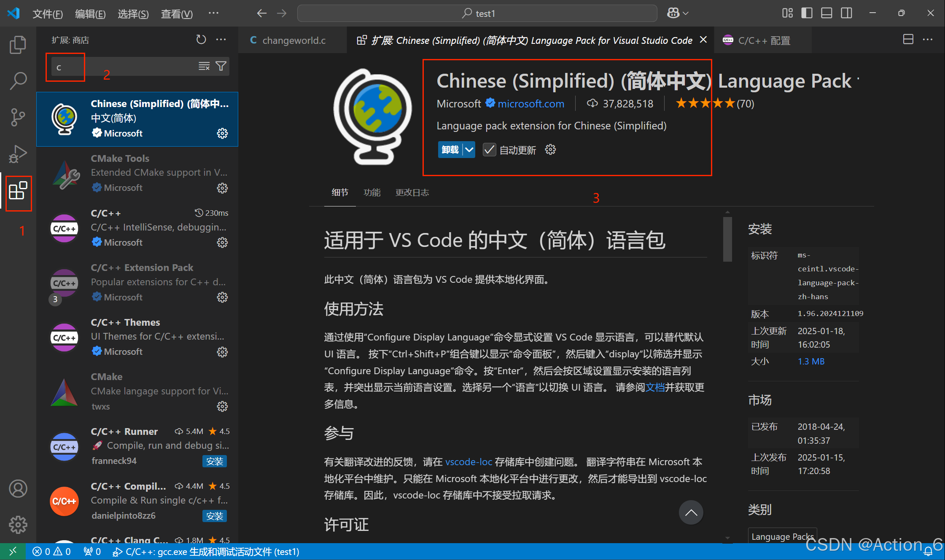The width and height of the screenshot is (945, 560).
Task: Clear extensions search results icon
Action: click(x=204, y=66)
